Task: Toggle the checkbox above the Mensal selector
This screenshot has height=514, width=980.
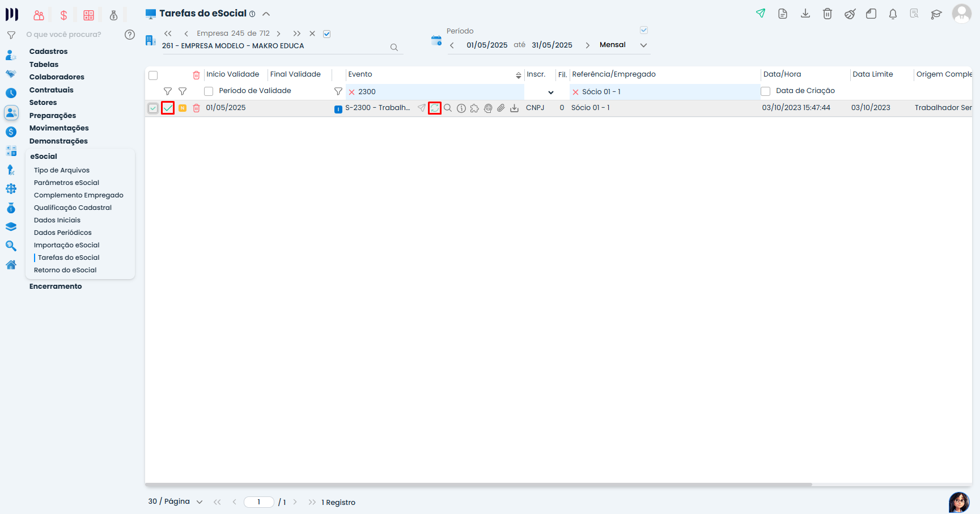Action: [644, 30]
